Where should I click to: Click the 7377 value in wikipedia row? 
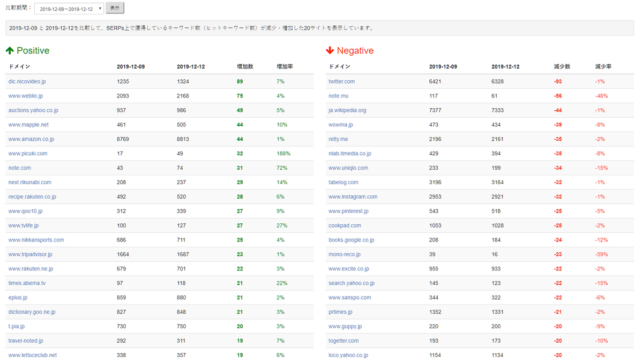[x=435, y=110]
